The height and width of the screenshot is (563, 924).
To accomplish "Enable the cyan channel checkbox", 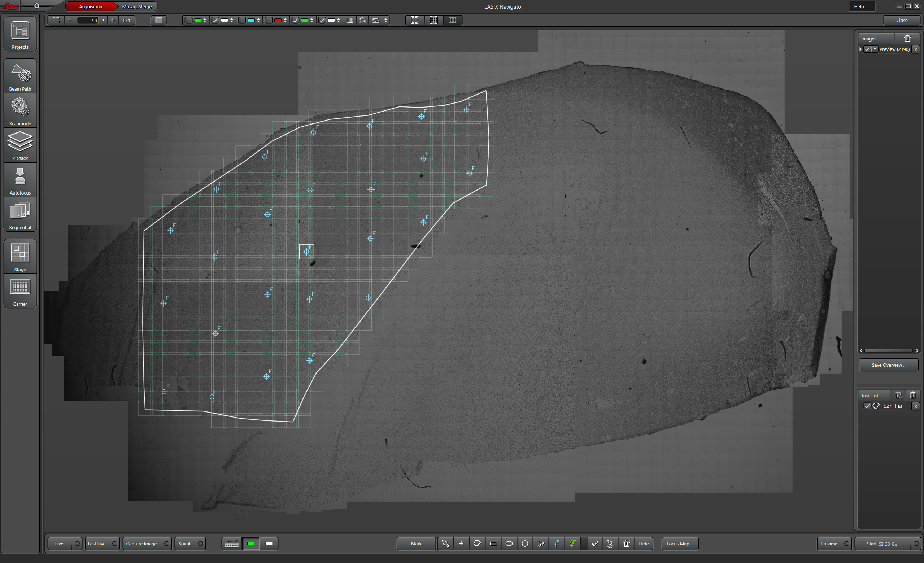I will coord(242,20).
